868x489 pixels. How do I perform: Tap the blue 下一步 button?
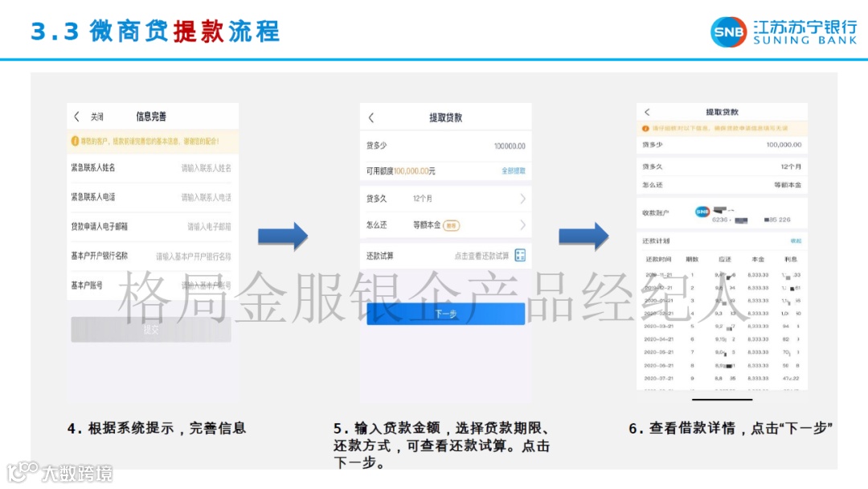click(445, 314)
